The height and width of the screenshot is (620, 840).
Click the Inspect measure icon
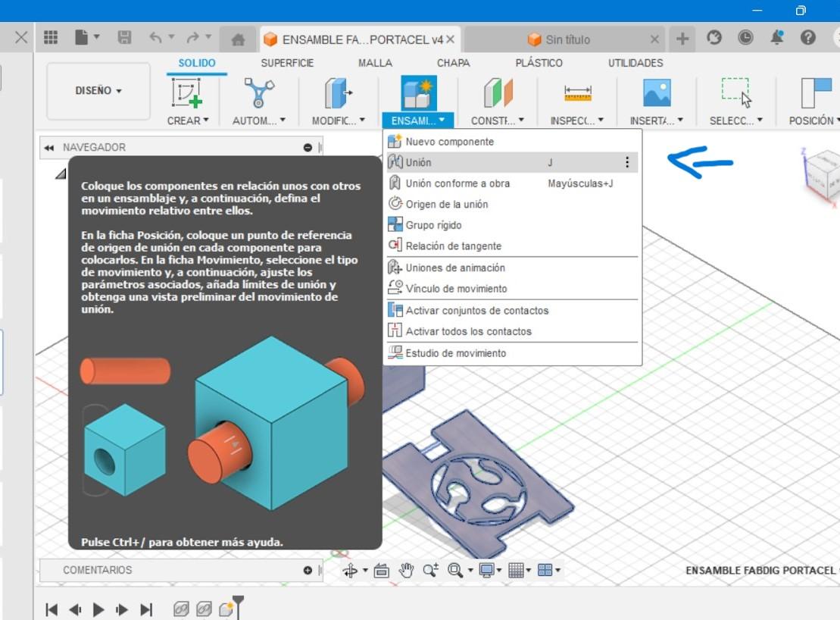[577, 93]
